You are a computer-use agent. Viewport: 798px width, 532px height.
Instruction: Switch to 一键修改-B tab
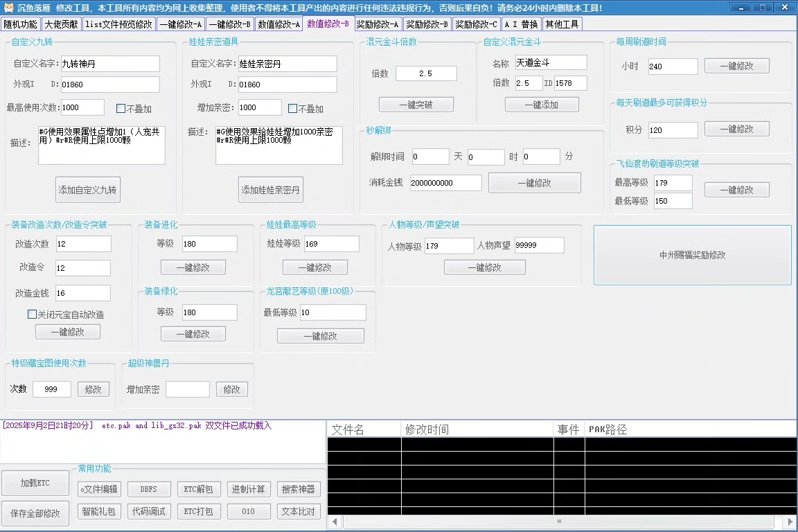229,24
